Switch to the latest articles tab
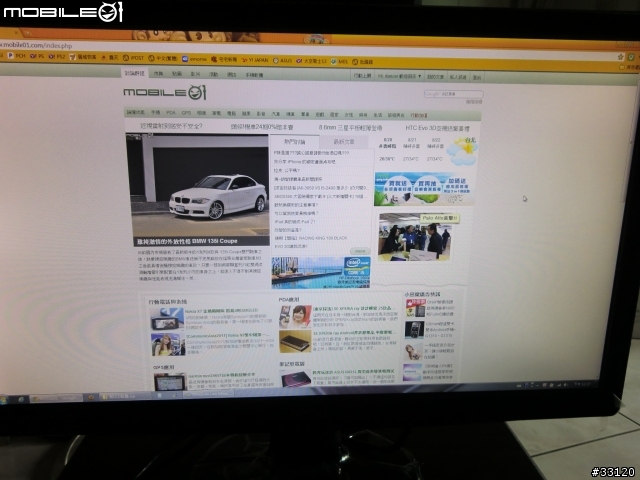 (x=344, y=142)
